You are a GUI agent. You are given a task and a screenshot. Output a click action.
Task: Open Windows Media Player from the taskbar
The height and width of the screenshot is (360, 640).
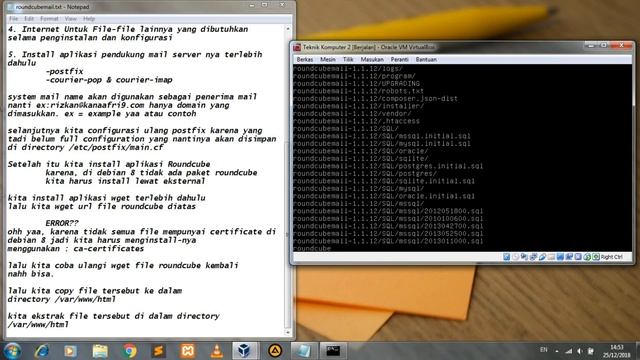pyautogui.click(x=70, y=351)
